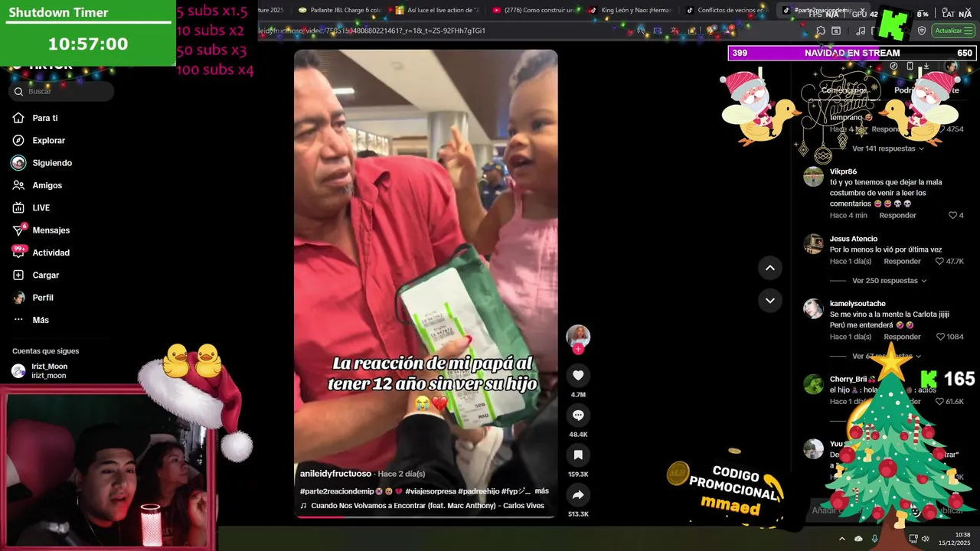This screenshot has width=980, height=551.
Task: Share the video with arrow icon
Action: [578, 494]
